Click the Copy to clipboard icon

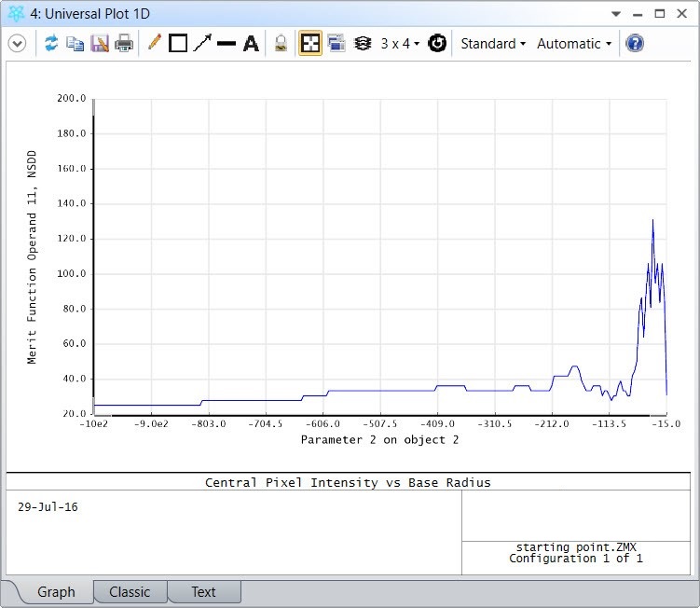75,44
